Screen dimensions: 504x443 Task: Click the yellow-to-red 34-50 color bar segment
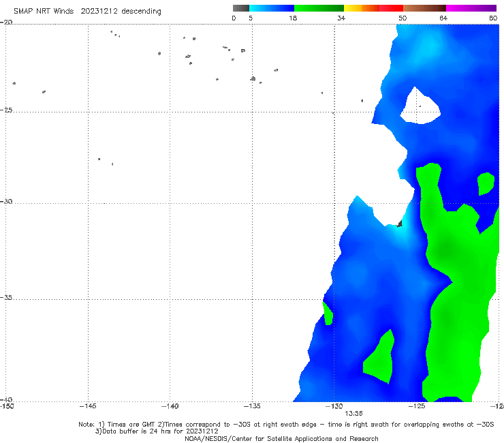[373, 8]
